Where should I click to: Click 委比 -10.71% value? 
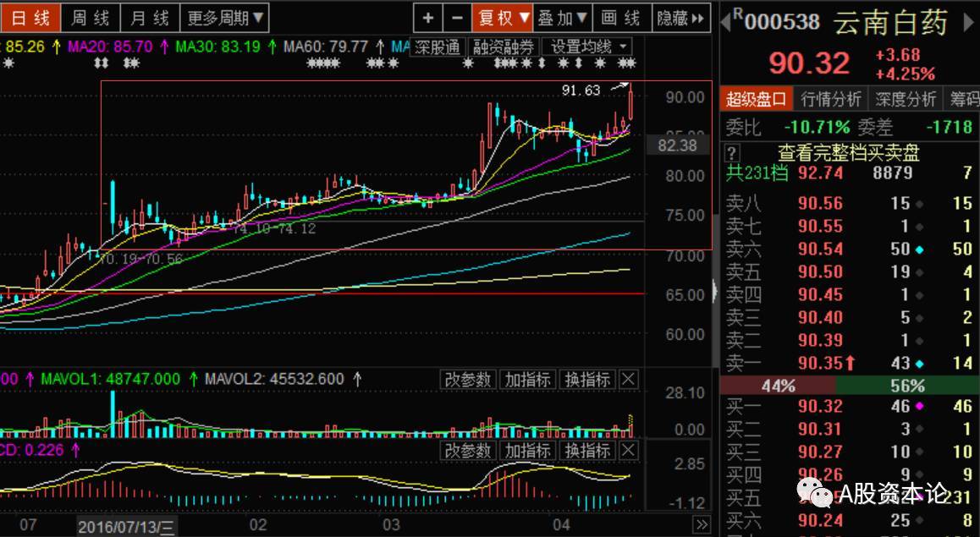point(817,128)
